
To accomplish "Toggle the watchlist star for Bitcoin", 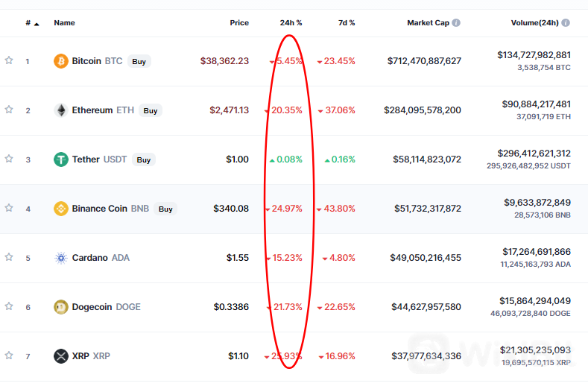I will [9, 60].
